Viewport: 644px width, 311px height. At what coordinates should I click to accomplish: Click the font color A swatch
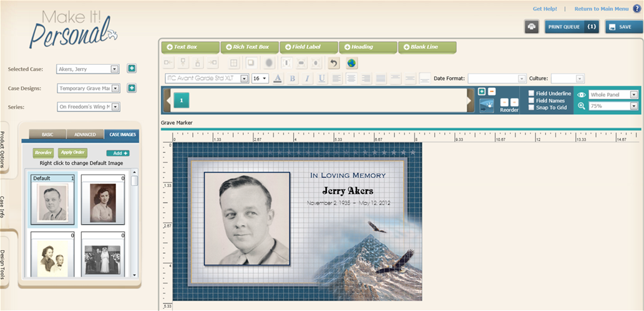click(x=278, y=79)
